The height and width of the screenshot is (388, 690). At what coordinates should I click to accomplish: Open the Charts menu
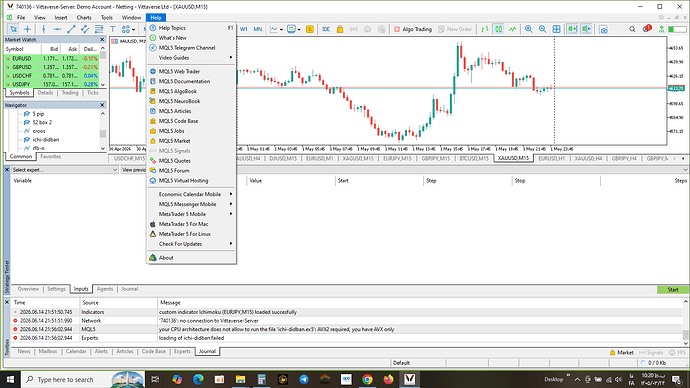click(84, 18)
